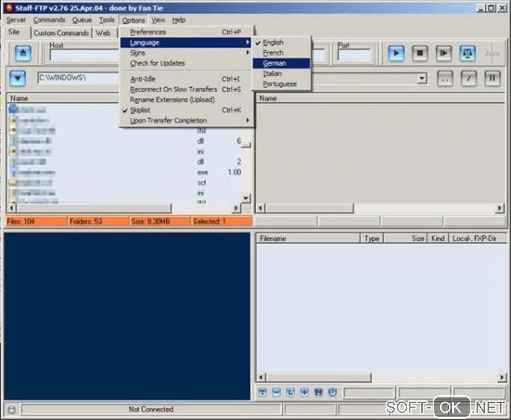
Task: Toggle the checked Skiplist option
Action: (185, 110)
